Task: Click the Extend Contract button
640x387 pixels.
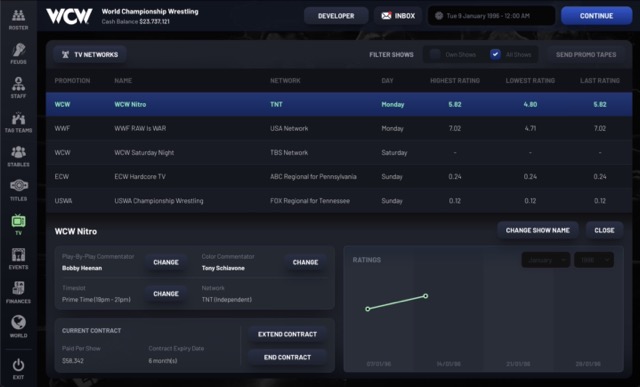Action: 287,334
